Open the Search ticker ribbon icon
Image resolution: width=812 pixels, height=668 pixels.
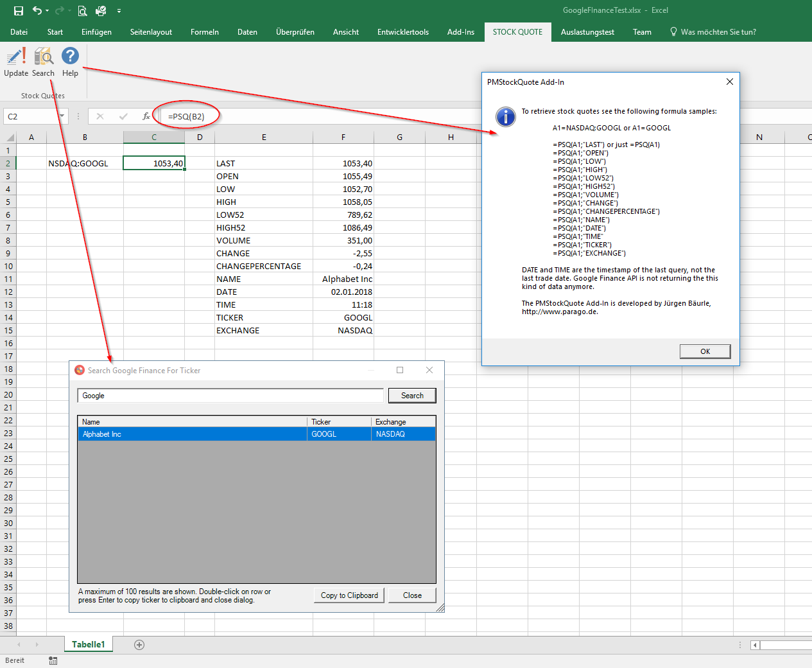[43, 57]
